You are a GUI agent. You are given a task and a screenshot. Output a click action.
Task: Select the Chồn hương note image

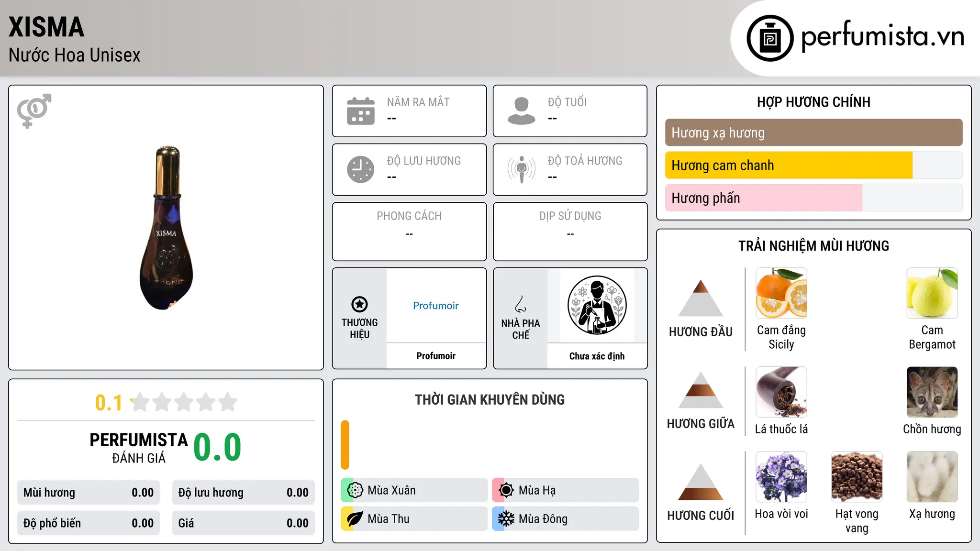[x=932, y=392]
